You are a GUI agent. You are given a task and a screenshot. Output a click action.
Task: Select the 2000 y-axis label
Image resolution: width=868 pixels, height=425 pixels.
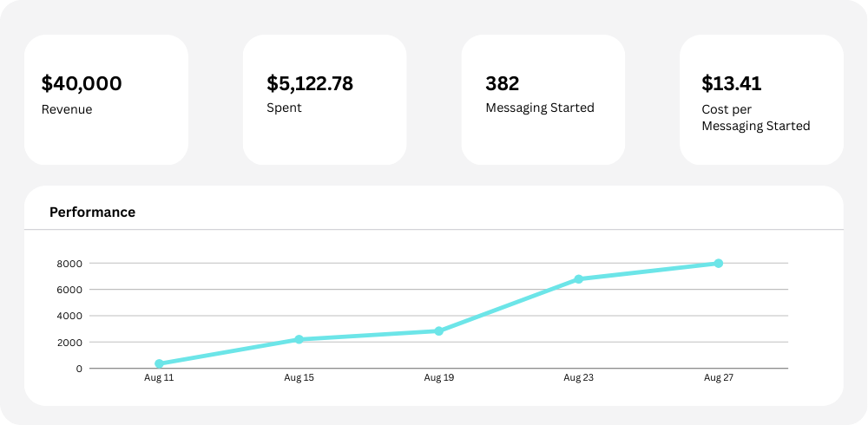coord(71,343)
